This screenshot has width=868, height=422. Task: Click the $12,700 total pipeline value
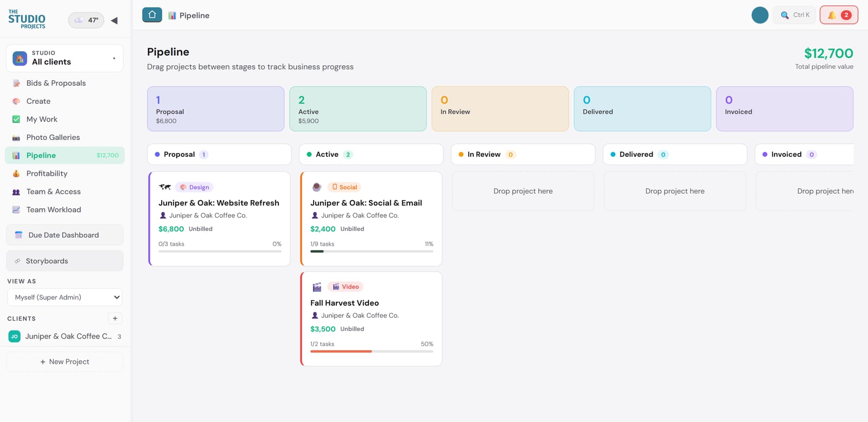coord(828,53)
